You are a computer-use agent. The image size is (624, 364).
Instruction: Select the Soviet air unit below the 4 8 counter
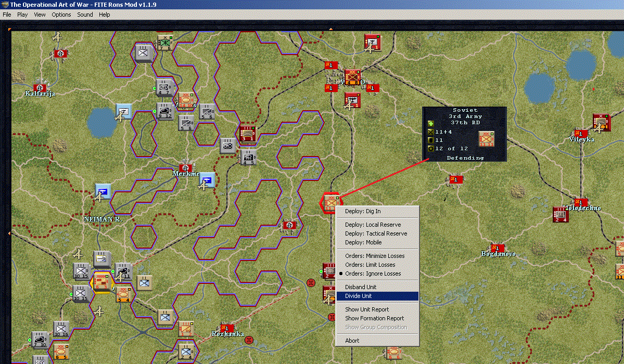coord(352,100)
